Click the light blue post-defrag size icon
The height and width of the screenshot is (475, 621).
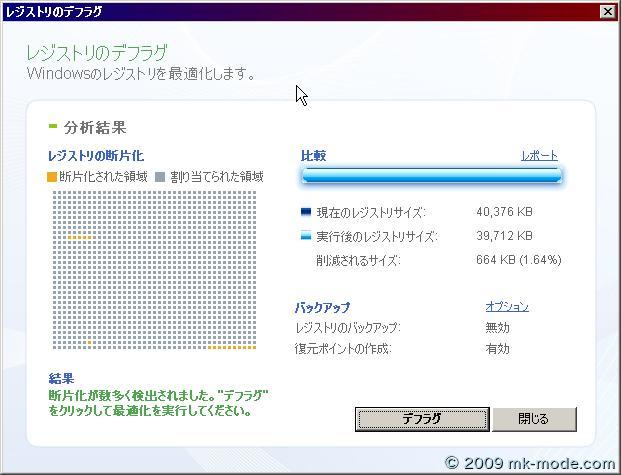[x=306, y=237]
